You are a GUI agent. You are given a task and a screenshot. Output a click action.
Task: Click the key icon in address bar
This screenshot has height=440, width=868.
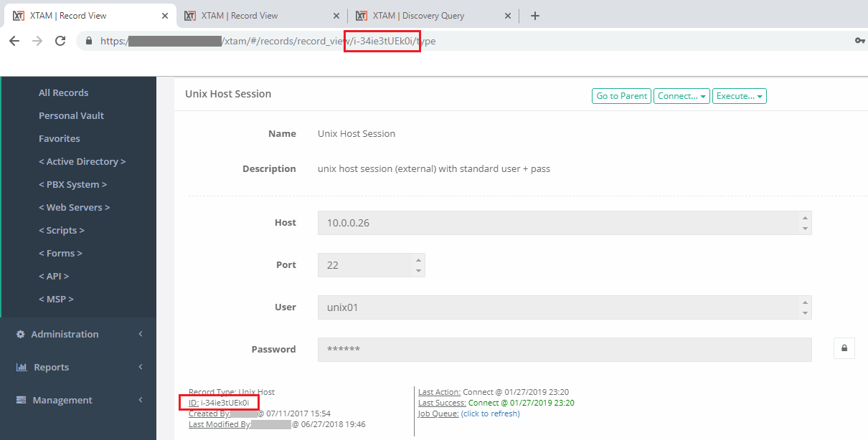(x=859, y=41)
